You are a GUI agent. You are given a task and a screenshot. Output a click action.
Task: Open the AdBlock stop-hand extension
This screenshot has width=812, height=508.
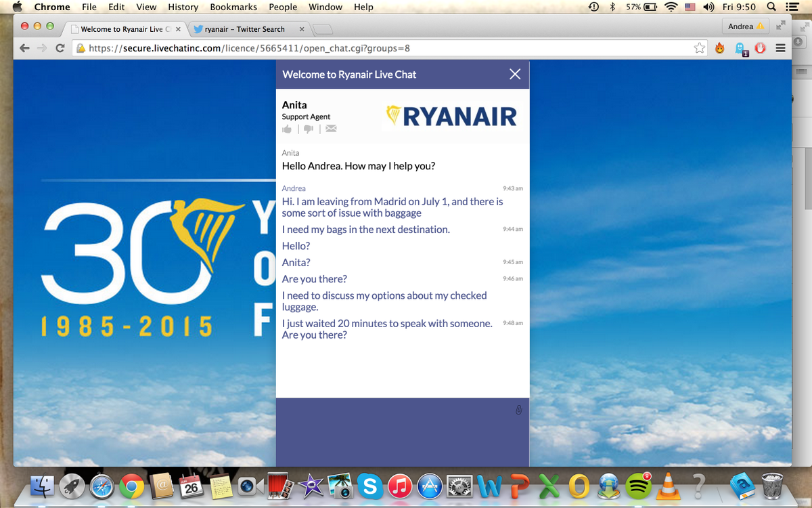pos(761,48)
